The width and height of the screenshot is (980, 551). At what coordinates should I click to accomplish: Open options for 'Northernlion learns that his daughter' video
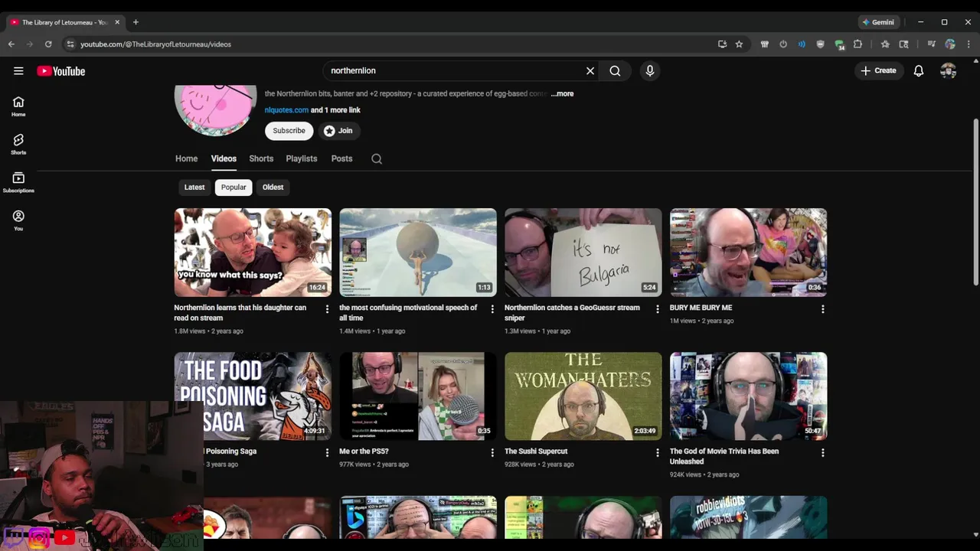point(327,309)
